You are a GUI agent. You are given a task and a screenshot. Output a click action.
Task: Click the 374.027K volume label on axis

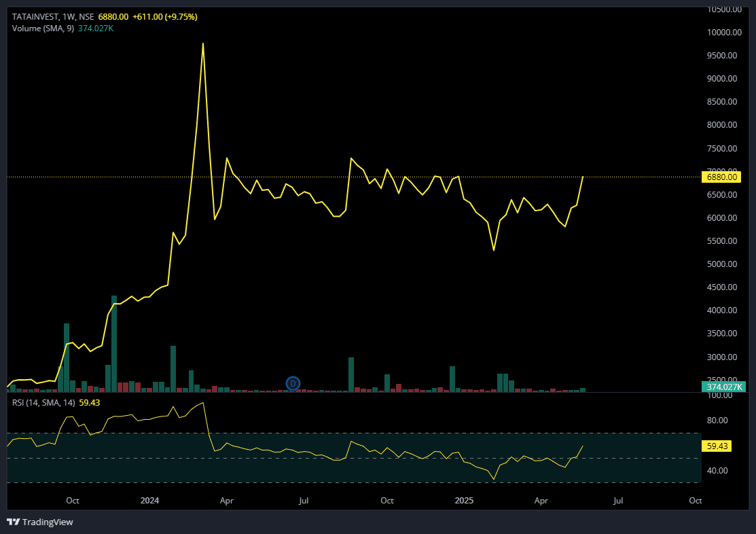pyautogui.click(x=723, y=387)
